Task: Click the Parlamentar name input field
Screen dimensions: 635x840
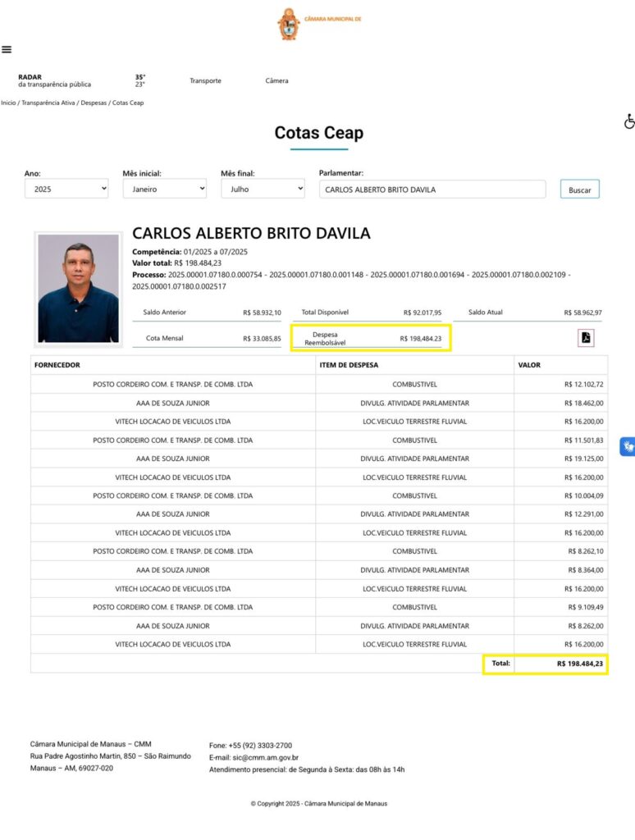Action: (432, 189)
